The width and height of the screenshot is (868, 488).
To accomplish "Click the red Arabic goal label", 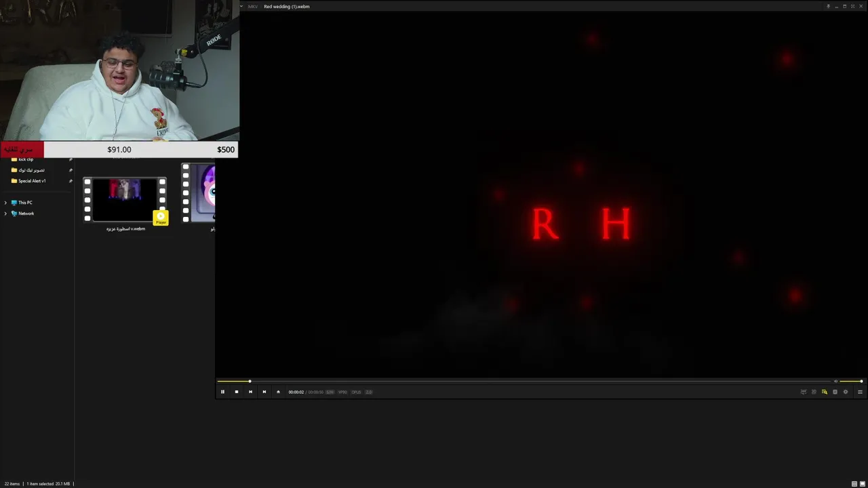I will pos(22,150).
